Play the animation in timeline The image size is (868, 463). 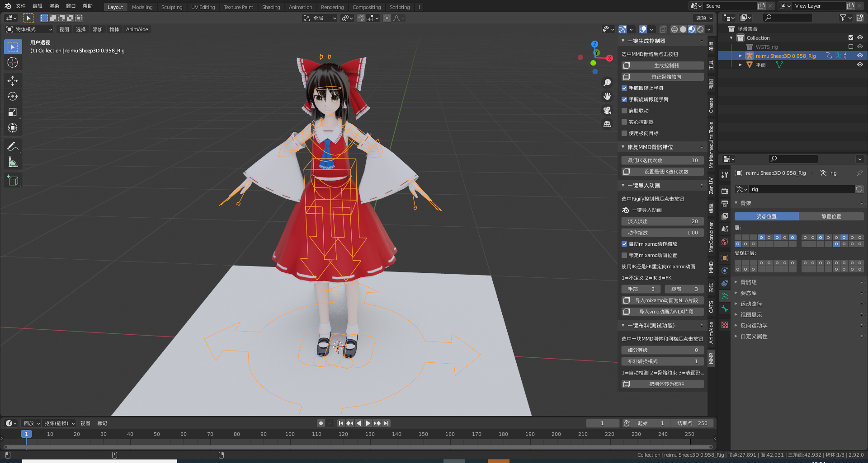pos(368,423)
